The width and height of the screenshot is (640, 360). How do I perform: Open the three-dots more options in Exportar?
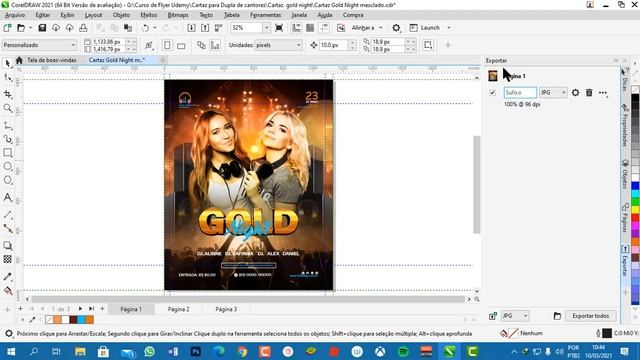tap(603, 93)
